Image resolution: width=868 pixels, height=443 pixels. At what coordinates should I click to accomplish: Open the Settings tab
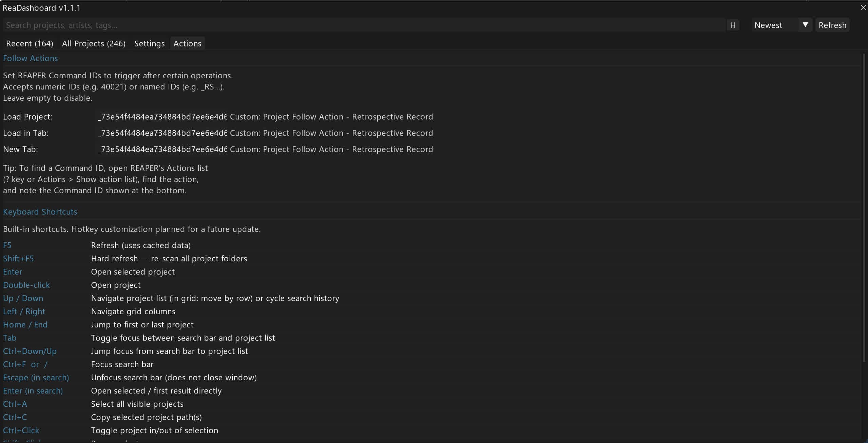click(x=149, y=43)
